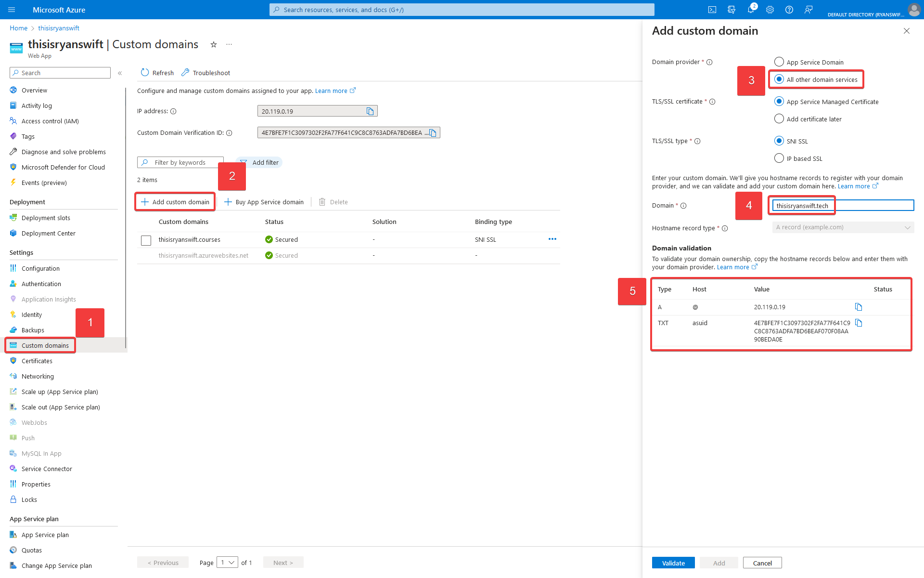Select SNI SSL type
Image resolution: width=924 pixels, height=578 pixels.
click(x=779, y=141)
